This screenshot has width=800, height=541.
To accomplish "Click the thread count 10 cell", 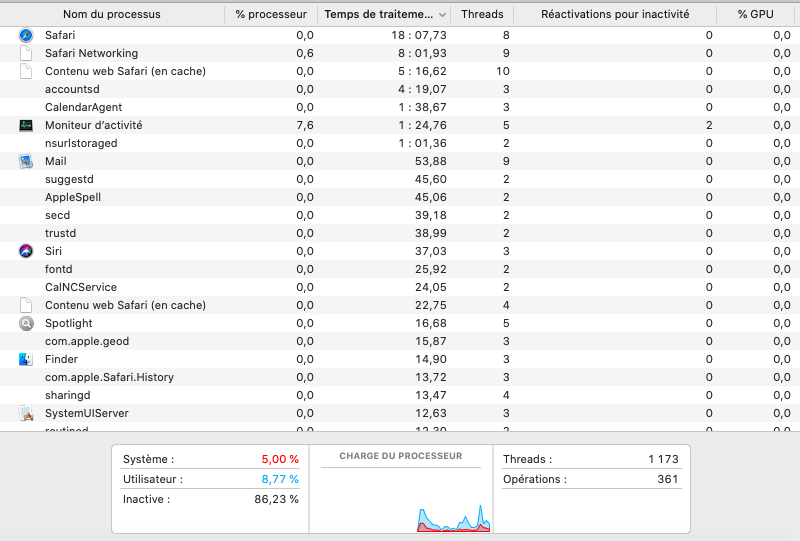I will [503, 71].
